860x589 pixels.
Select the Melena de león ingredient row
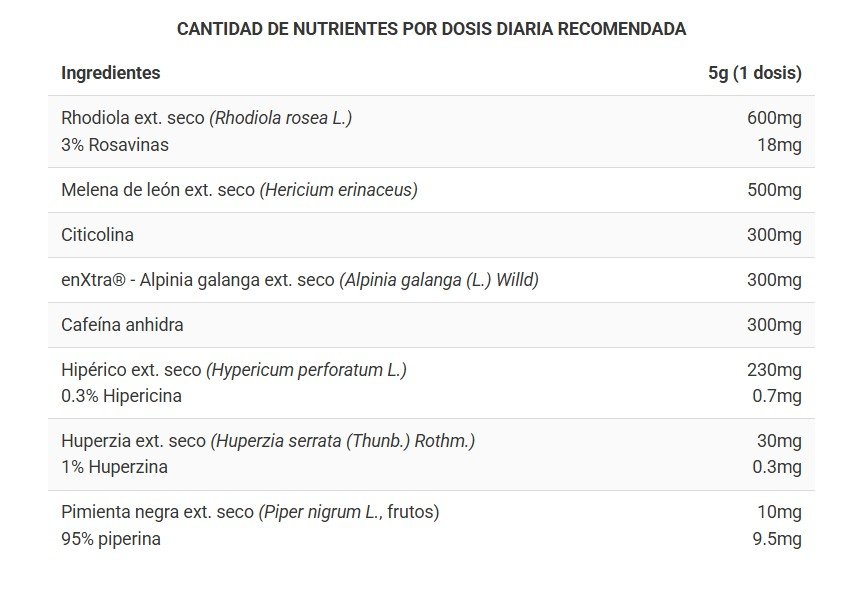tap(239, 190)
